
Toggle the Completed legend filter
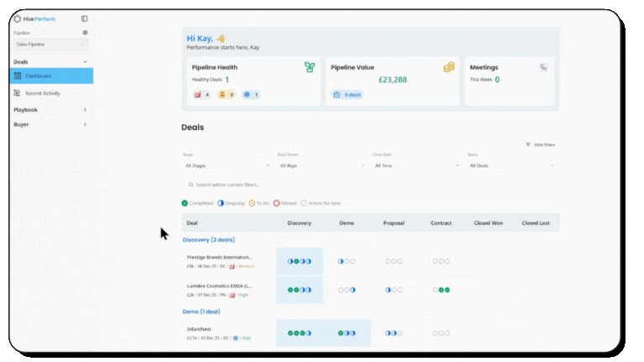[198, 203]
